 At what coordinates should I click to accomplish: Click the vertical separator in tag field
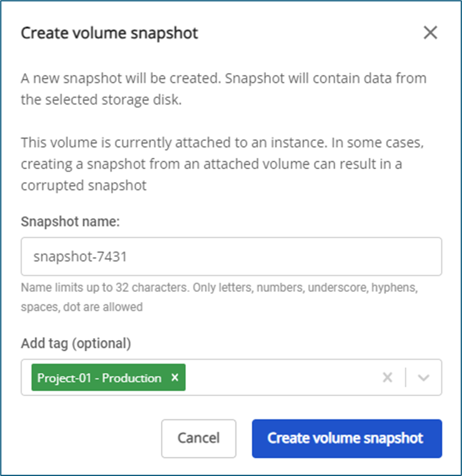point(406,377)
